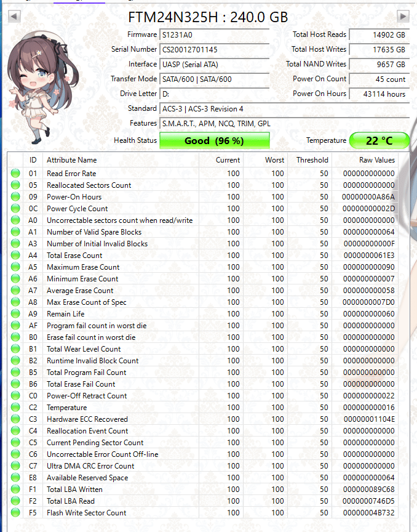The height and width of the screenshot is (532, 417).
Task: Click status icon of Temperature attribute row
Action: [x=15, y=407]
